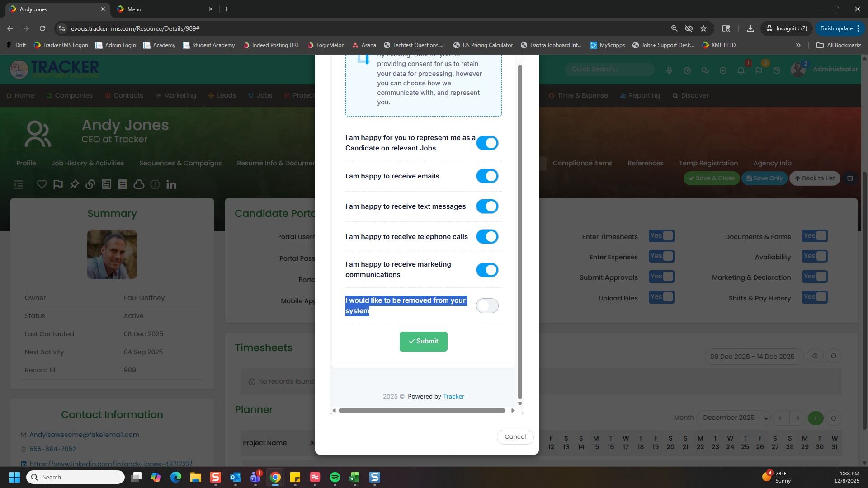This screenshot has height=488, width=868.
Task: Turn off the receive emails toggle
Action: pyautogui.click(x=487, y=176)
